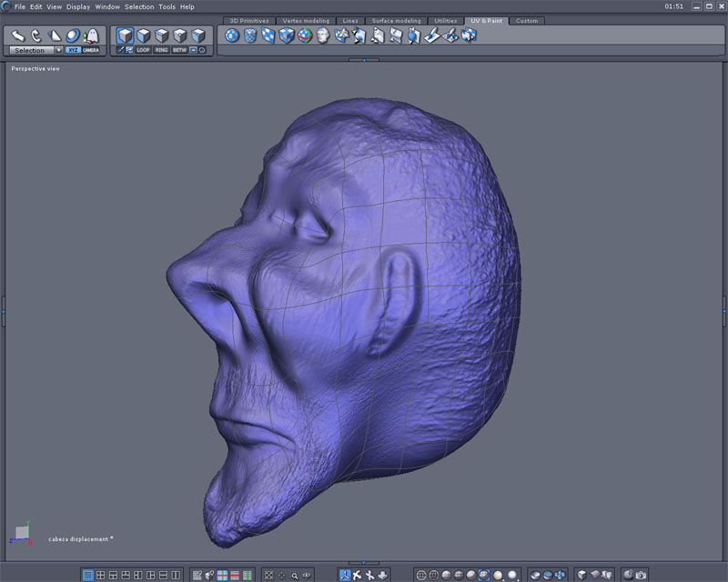Viewport: 728px width, 582px height.
Task: Activate the scale cone tool
Action: click(55, 35)
